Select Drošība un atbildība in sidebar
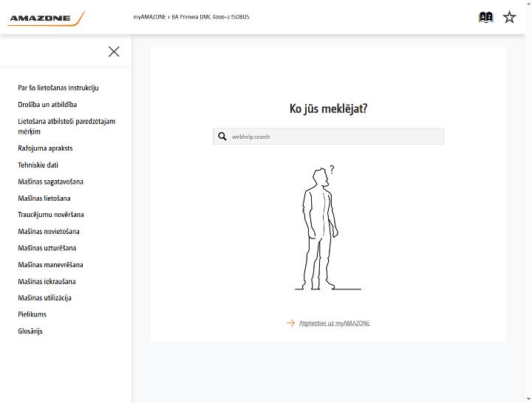 [47, 104]
